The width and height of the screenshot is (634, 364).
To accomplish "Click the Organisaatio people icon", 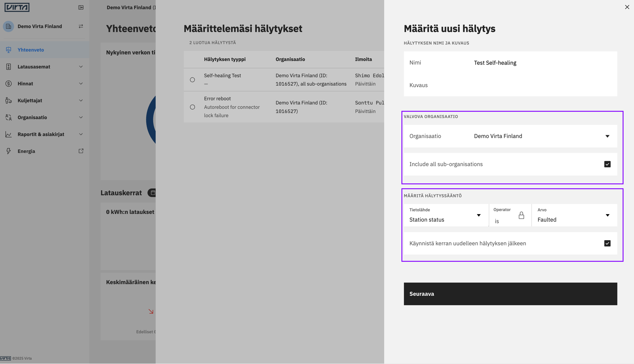I will 9,117.
